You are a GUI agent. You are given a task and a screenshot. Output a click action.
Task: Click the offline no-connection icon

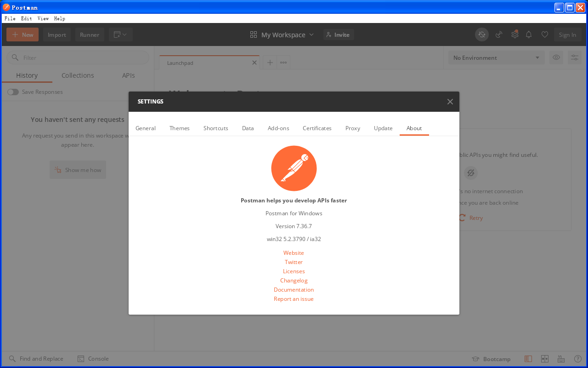[x=471, y=173]
